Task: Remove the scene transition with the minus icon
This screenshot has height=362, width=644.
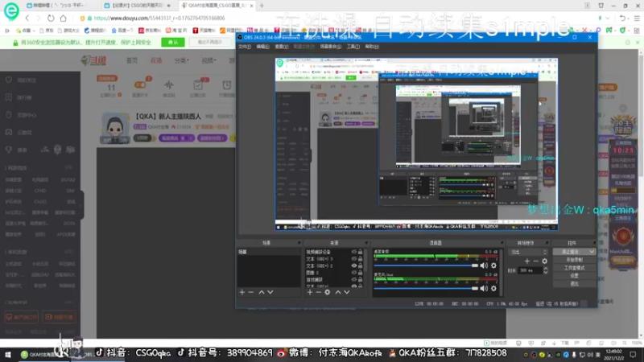Action: click(x=535, y=261)
